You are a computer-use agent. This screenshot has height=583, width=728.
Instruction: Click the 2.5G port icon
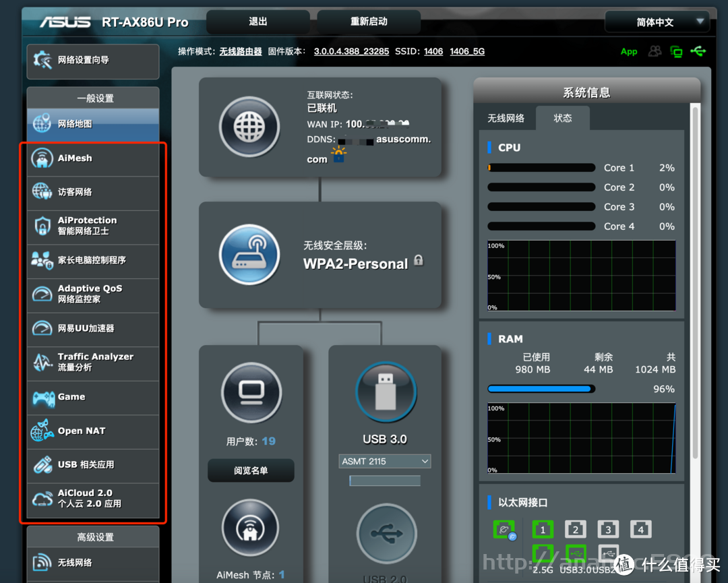click(542, 554)
